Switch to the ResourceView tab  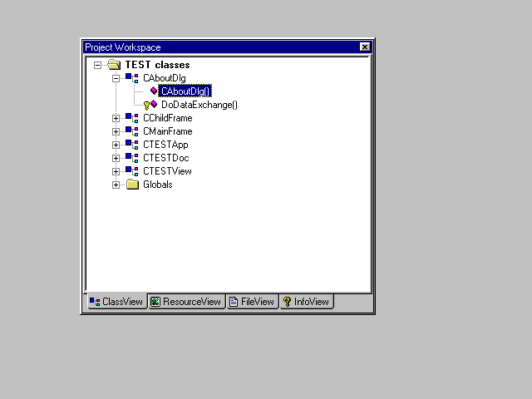[x=186, y=302]
